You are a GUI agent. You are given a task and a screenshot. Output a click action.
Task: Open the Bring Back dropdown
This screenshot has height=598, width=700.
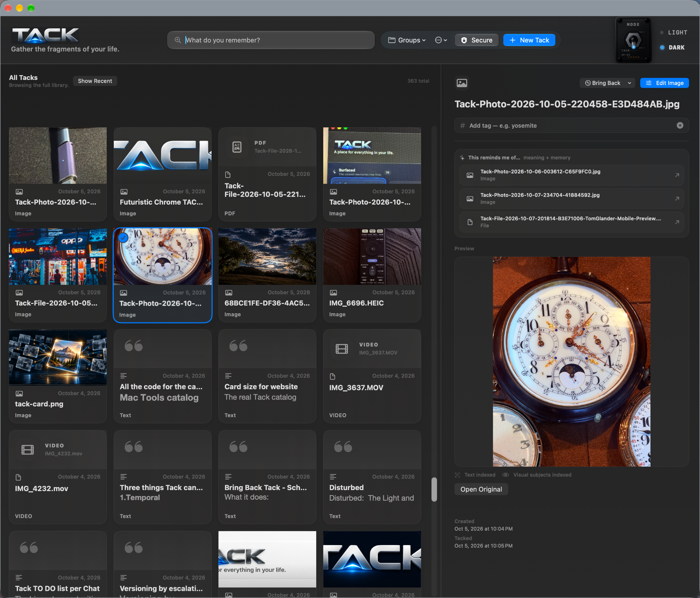pyautogui.click(x=607, y=83)
